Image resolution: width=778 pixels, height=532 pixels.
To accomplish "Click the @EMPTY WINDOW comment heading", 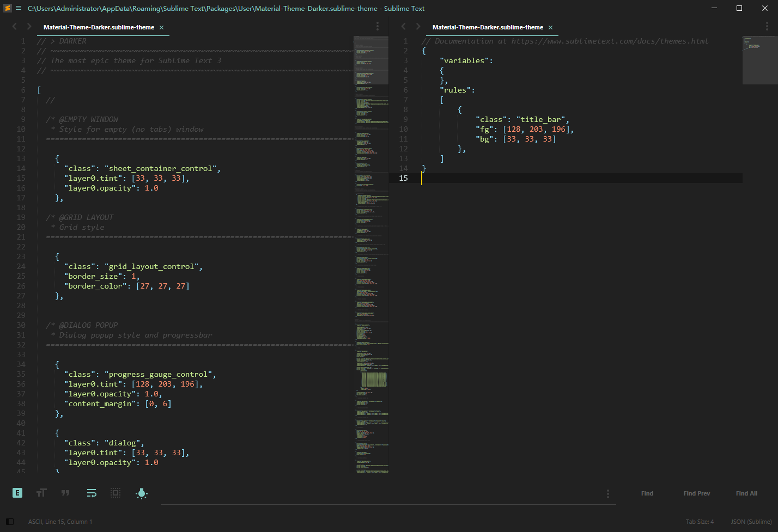I will (82, 119).
